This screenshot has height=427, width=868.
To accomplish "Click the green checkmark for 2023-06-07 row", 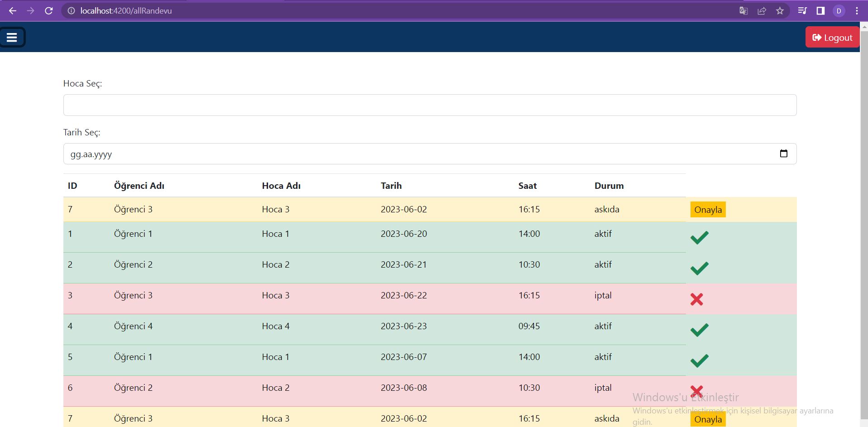I will tap(699, 360).
